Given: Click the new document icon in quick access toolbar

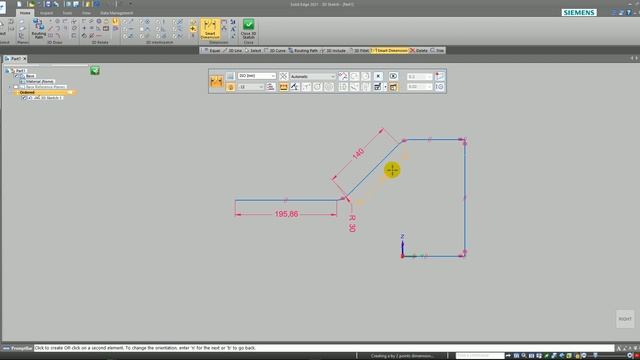Looking at the screenshot, I should tap(19, 4).
